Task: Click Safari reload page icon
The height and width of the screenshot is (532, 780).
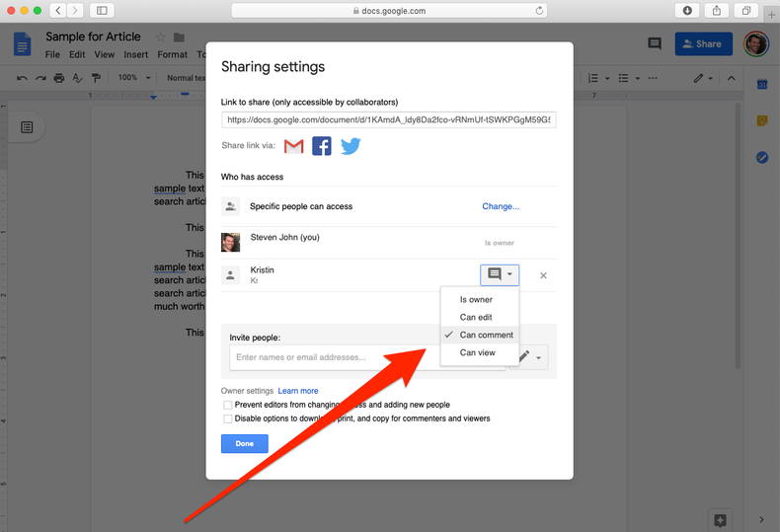Action: tap(540, 11)
